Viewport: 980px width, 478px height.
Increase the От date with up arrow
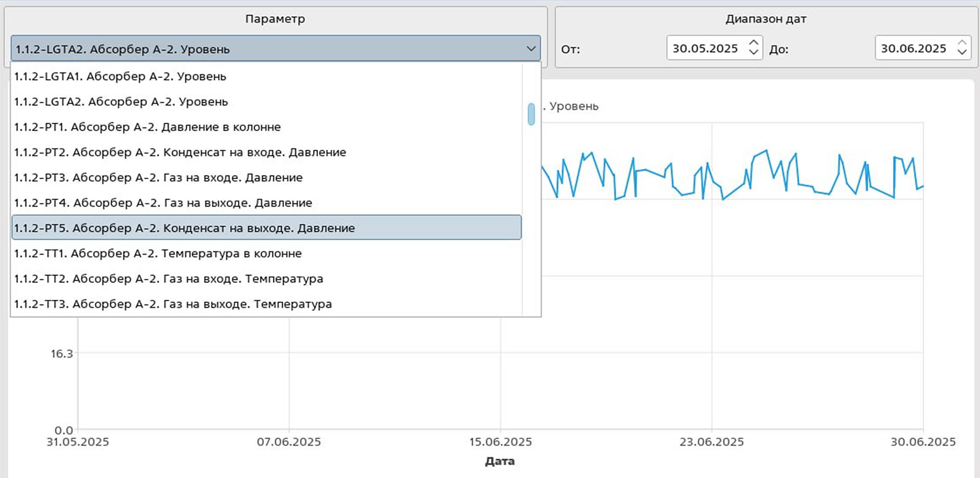point(753,43)
